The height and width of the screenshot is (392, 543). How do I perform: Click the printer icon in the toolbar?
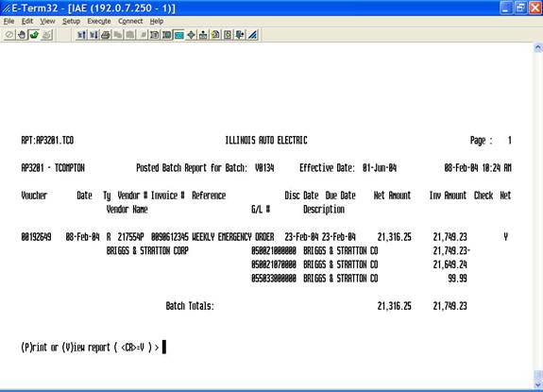pos(106,35)
